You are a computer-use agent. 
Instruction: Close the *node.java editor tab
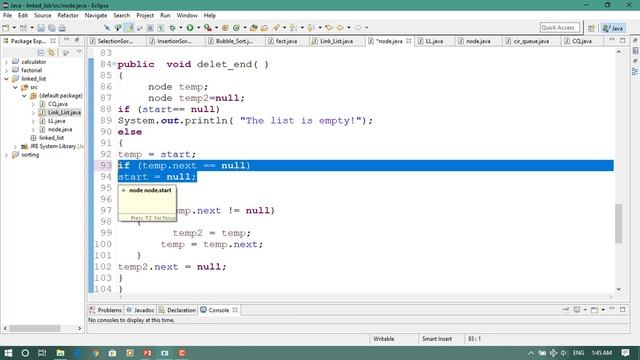click(409, 41)
